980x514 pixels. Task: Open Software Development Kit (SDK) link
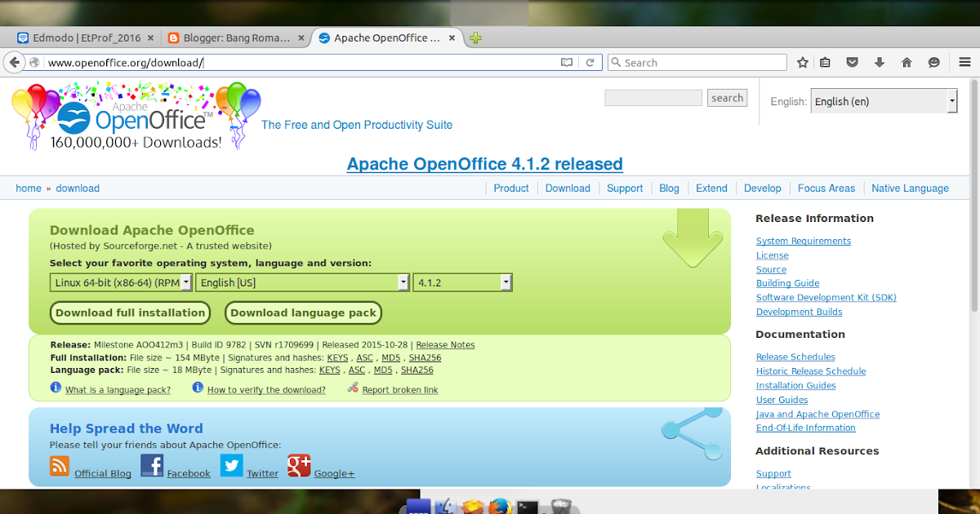826,298
